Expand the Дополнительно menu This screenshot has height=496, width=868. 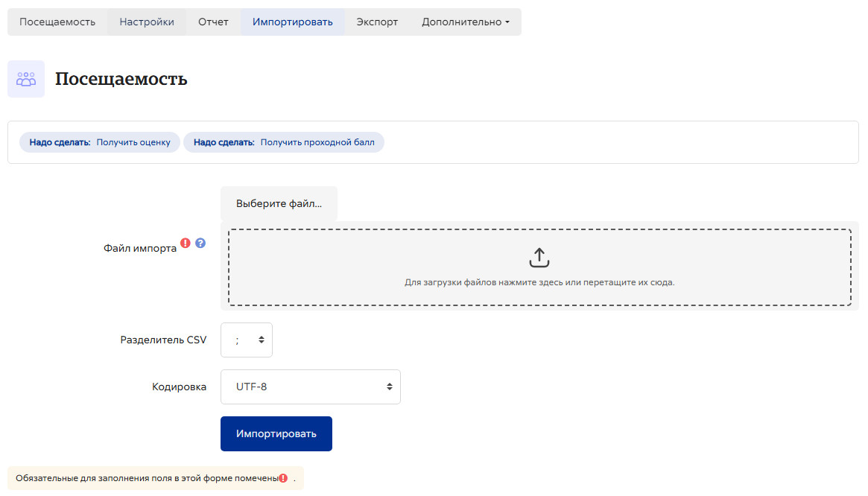(x=466, y=22)
